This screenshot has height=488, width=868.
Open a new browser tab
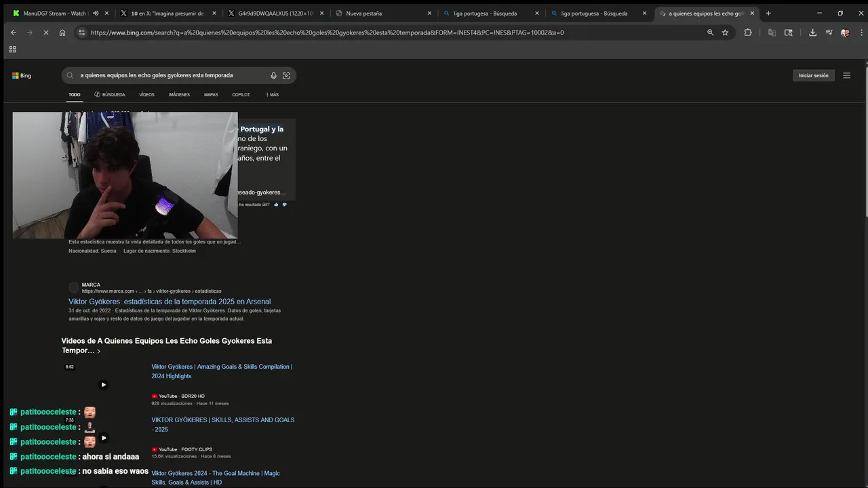coord(768,13)
